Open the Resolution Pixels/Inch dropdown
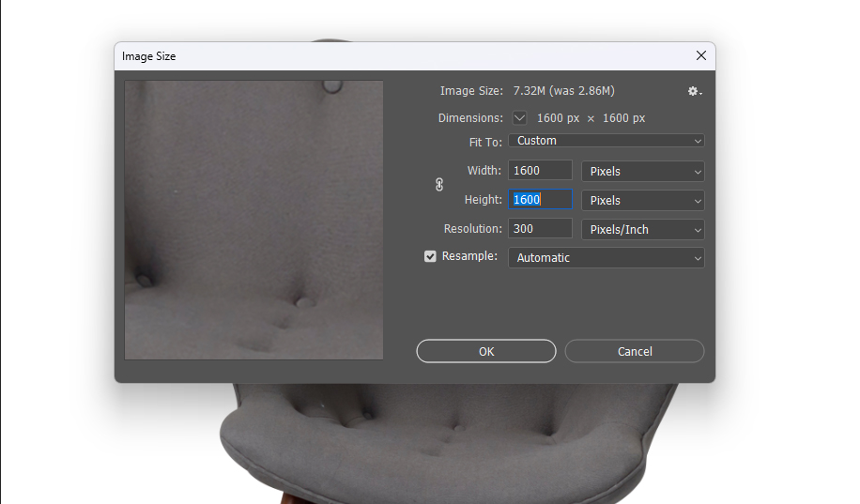Viewport: 860px width, 504px height. [x=643, y=230]
